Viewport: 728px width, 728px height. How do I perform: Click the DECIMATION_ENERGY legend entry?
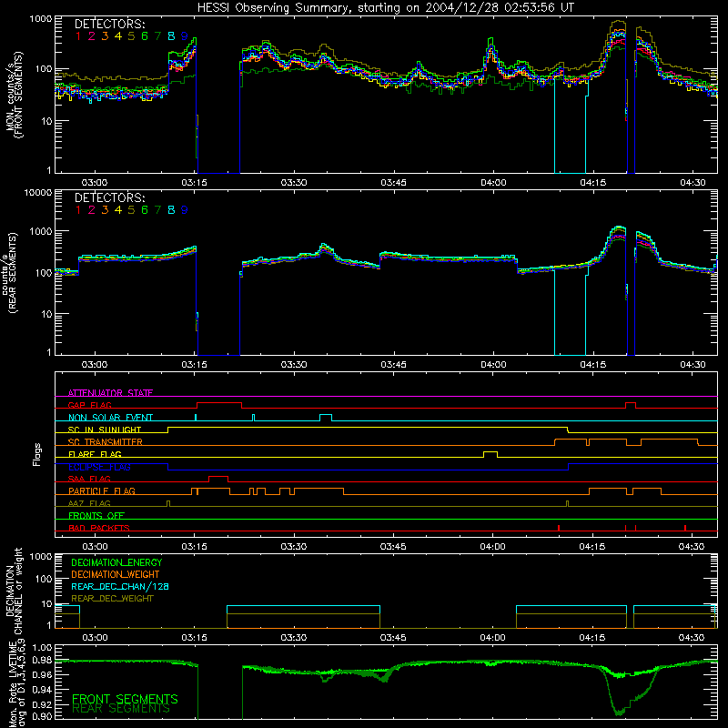click(116, 562)
